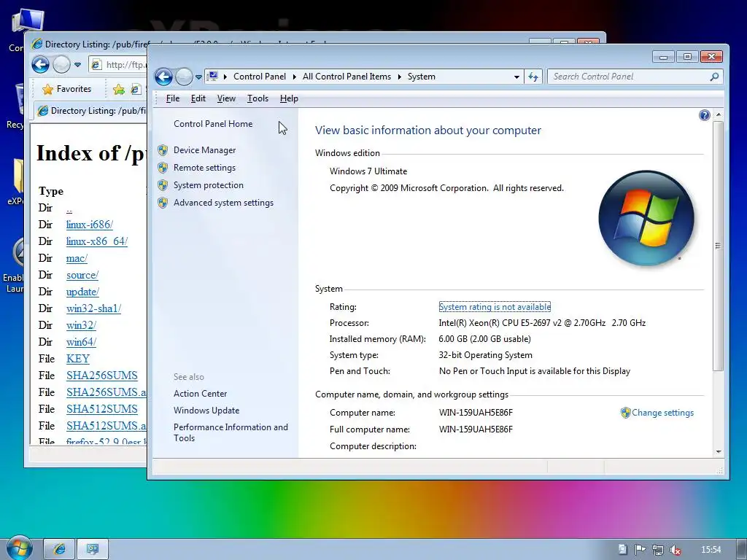The height and width of the screenshot is (560, 747).
Task: Expand the address bar history dropdown arrow
Action: coord(516,77)
